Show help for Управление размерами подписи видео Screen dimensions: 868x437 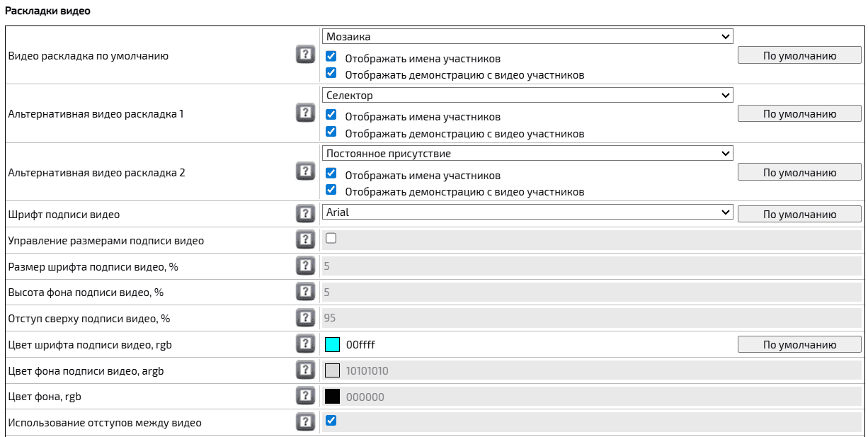coord(305,239)
